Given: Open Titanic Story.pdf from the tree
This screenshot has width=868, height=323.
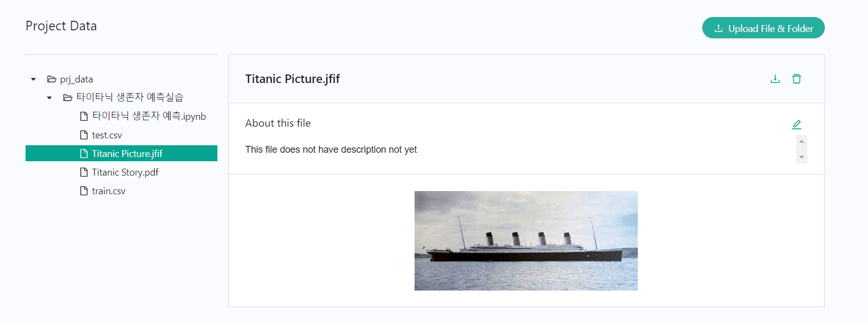Looking at the screenshot, I should pyautogui.click(x=125, y=172).
